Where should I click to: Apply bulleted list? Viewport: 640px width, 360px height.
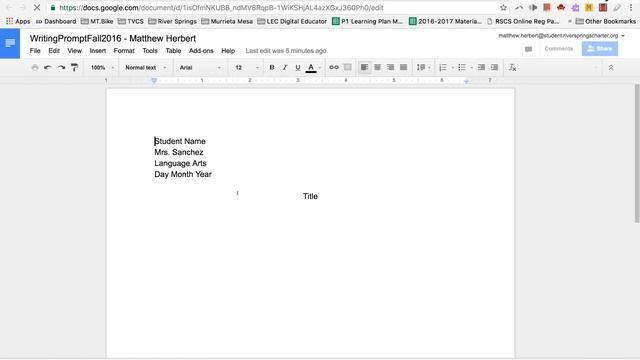[462, 68]
